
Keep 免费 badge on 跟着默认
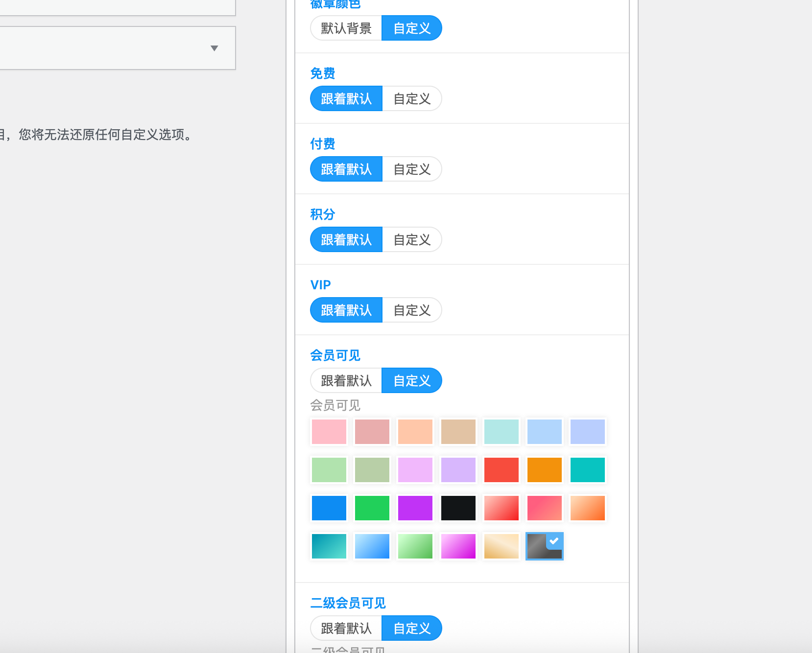[346, 98]
